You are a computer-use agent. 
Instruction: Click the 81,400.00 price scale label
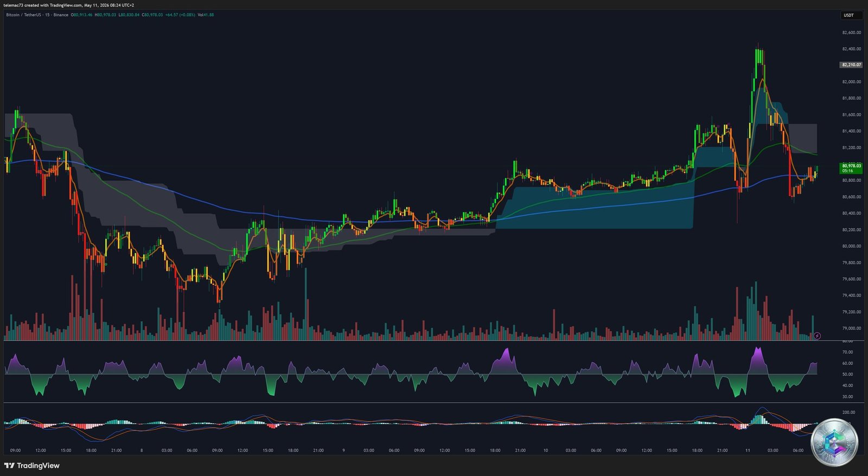tap(851, 131)
